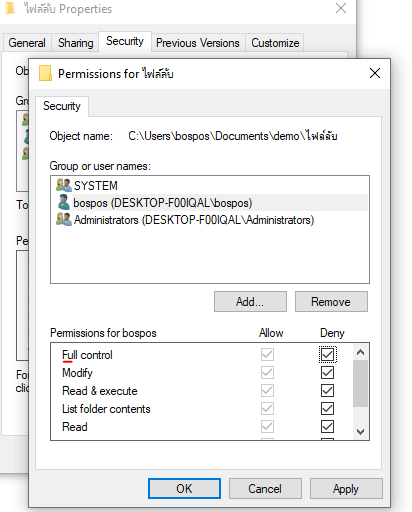Click the bospos user icon
The image size is (412, 512).
point(64,202)
